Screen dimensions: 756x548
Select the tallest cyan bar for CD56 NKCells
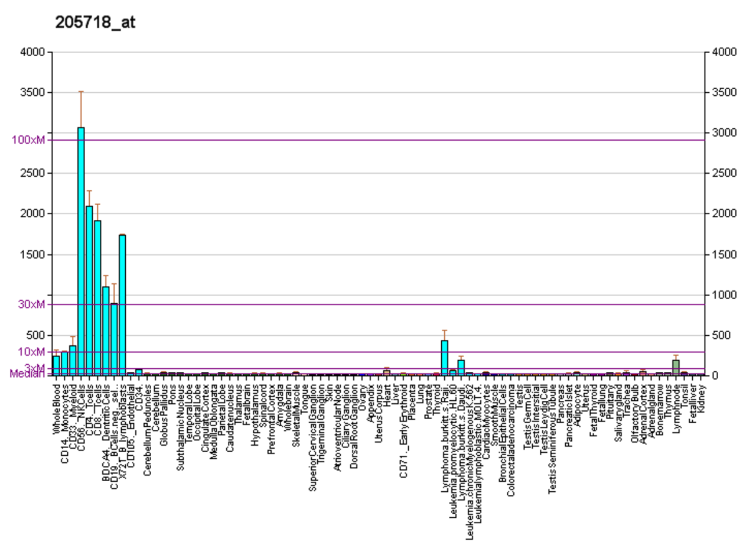tap(81, 251)
